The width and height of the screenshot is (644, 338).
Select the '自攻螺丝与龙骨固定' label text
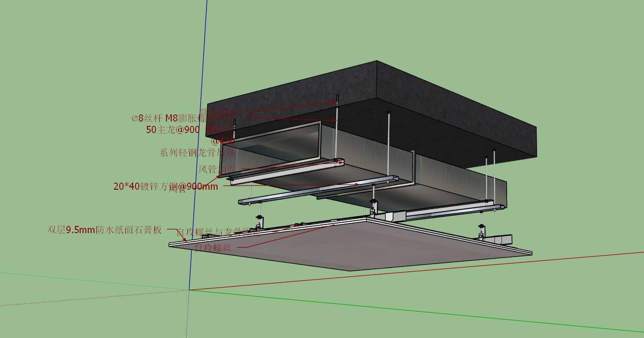tap(218, 233)
